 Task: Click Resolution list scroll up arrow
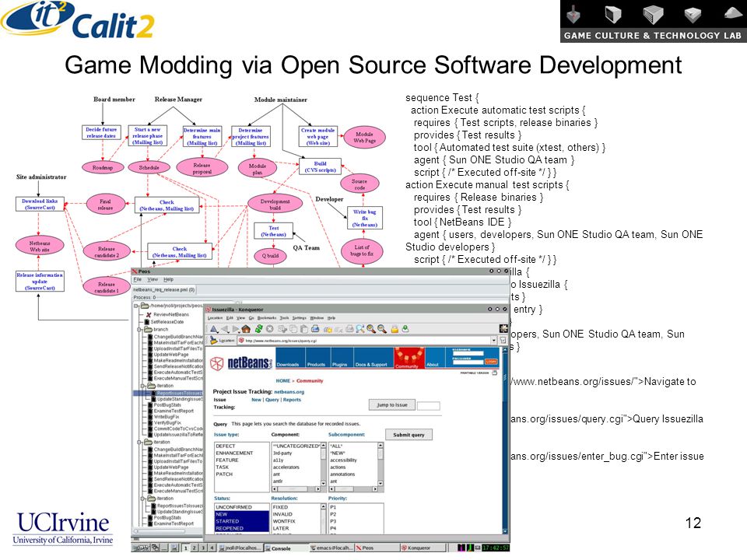(x=324, y=507)
